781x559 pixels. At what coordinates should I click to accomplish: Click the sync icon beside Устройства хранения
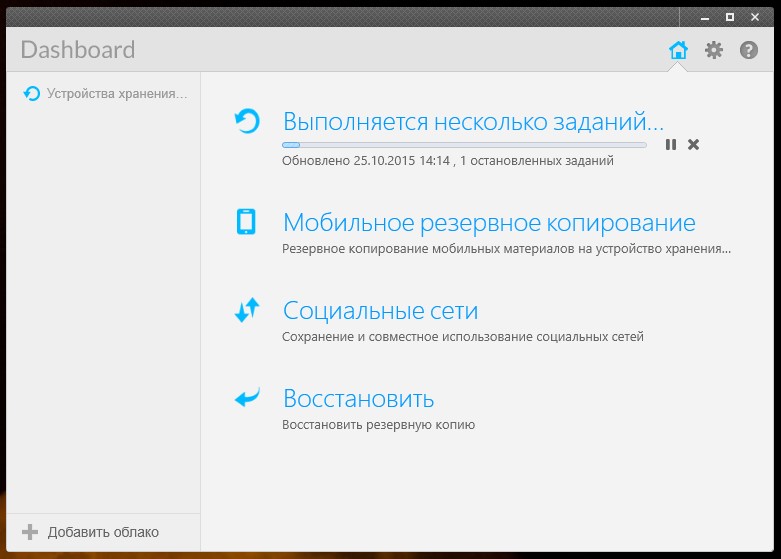(31, 93)
